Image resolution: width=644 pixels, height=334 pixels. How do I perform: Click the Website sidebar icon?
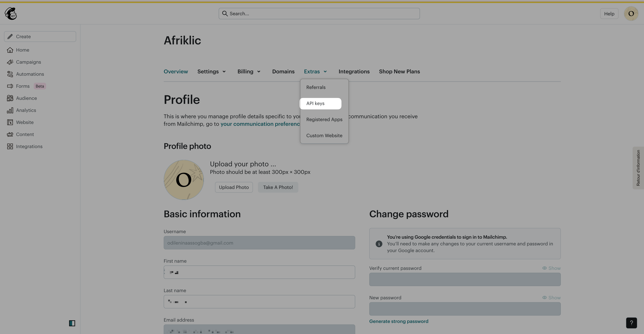(10, 122)
